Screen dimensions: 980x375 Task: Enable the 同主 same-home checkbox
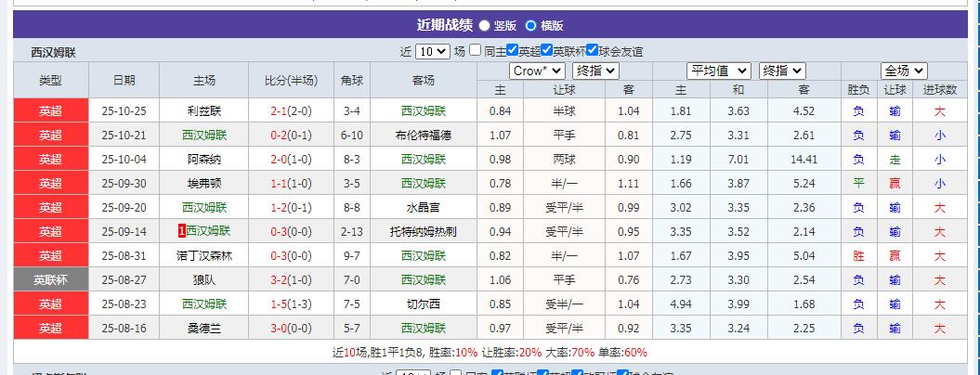click(x=475, y=51)
